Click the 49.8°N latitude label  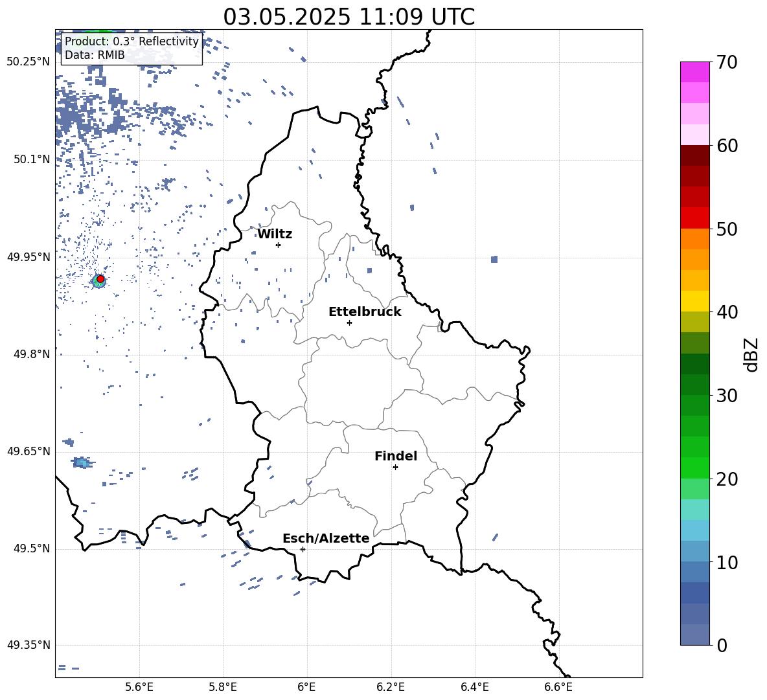32,354
